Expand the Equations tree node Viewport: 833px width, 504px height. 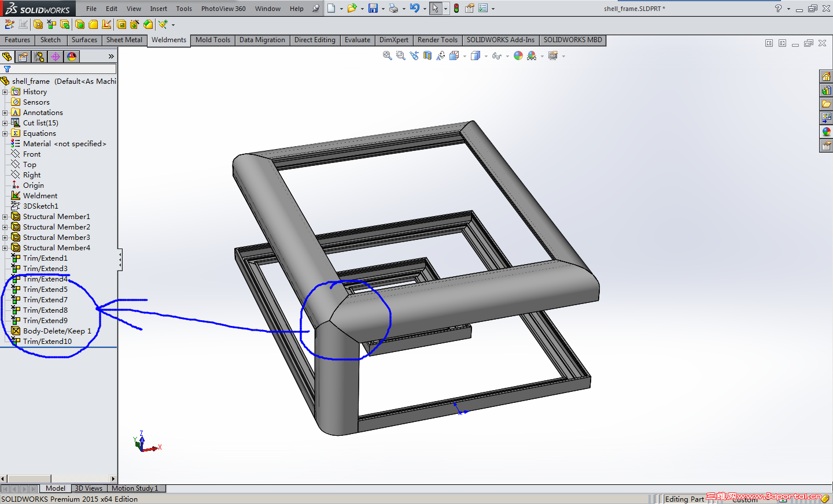5,134
